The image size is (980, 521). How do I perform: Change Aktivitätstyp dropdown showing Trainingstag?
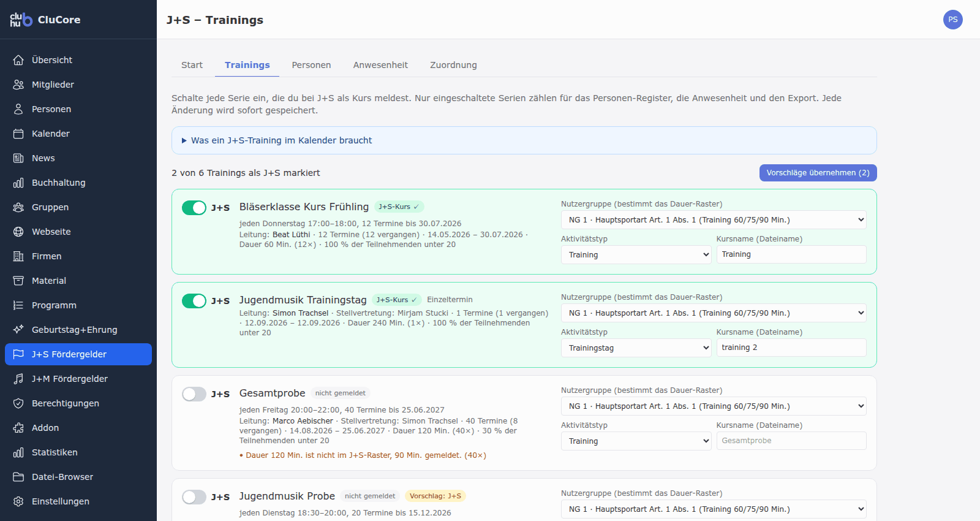636,348
